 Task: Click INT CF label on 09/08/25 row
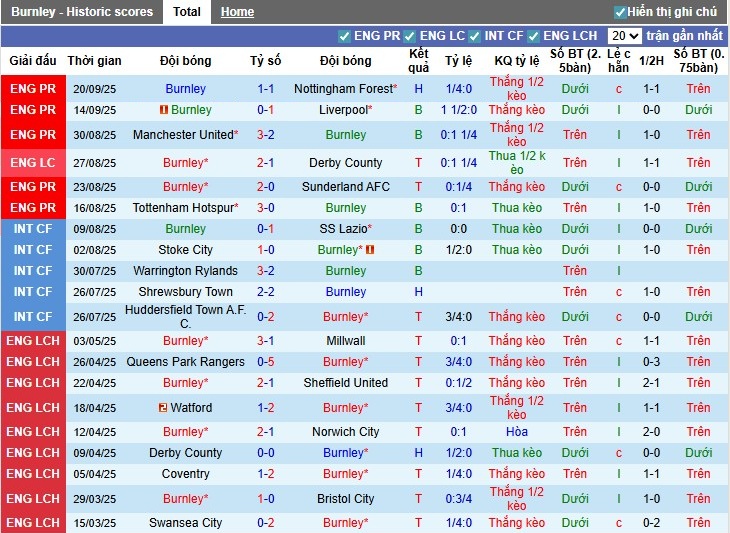click(x=33, y=229)
